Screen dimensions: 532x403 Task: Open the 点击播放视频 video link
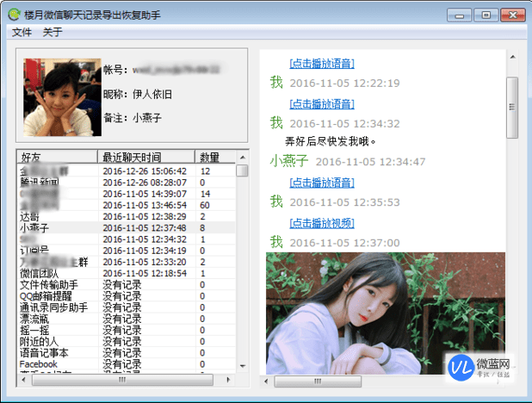(322, 223)
